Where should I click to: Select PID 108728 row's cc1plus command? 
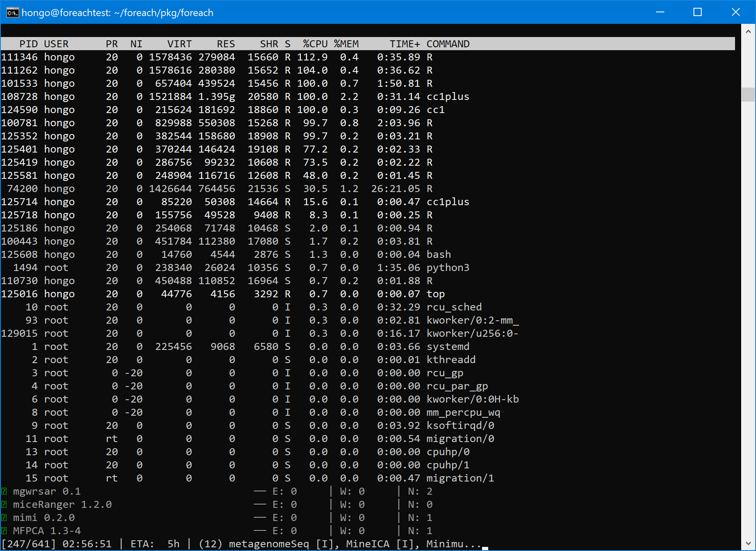click(448, 97)
